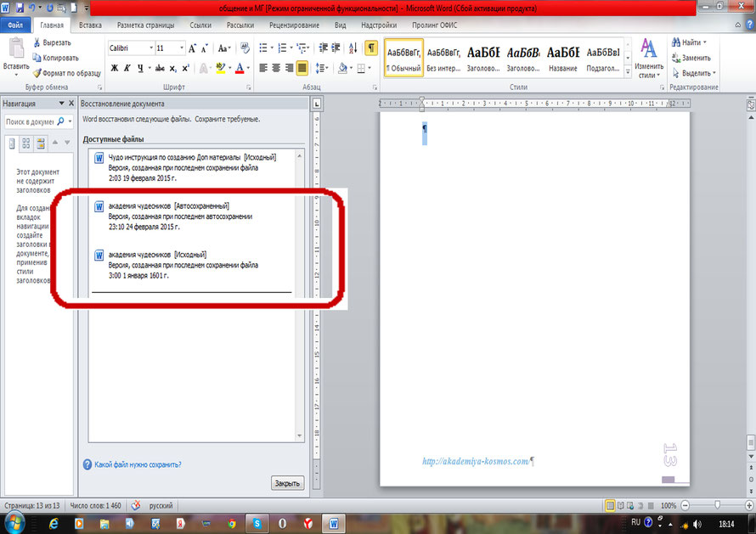
Task: Toggle superscript formatting
Action: [x=186, y=69]
